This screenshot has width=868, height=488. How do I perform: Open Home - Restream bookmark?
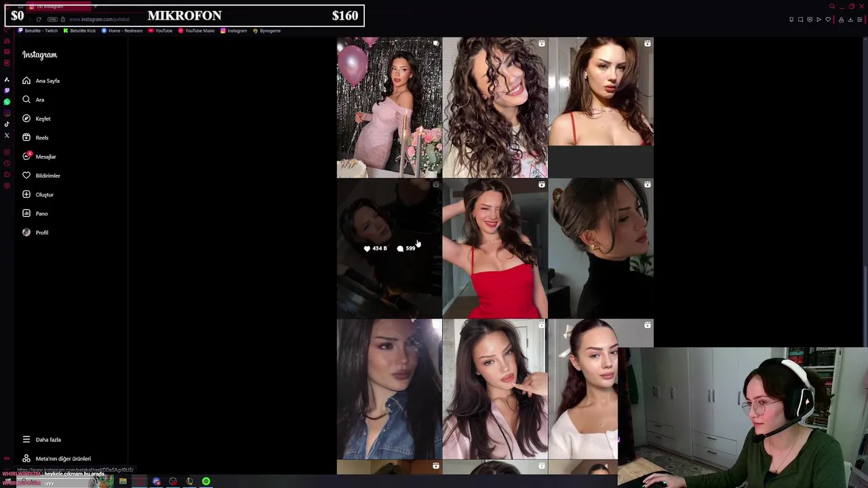[x=122, y=30]
